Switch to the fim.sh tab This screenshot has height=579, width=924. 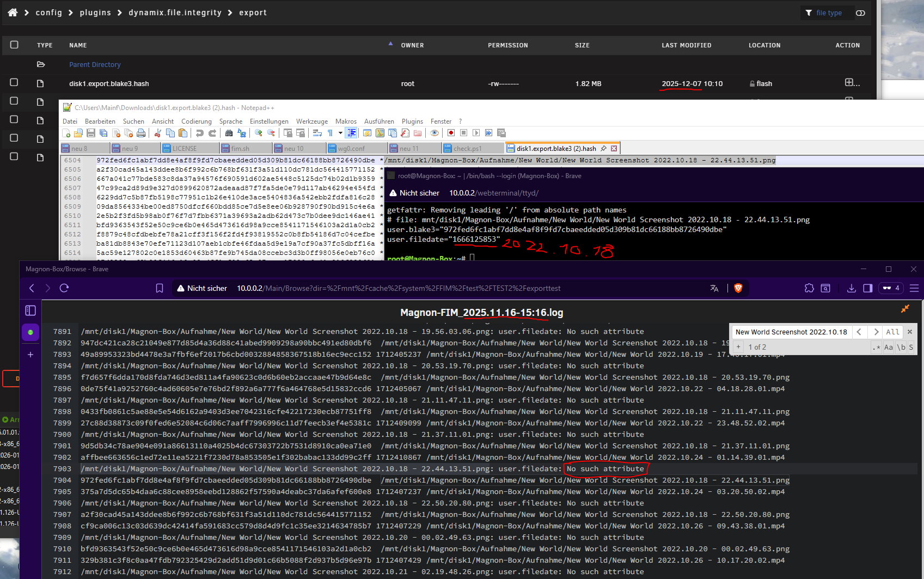[246, 148]
